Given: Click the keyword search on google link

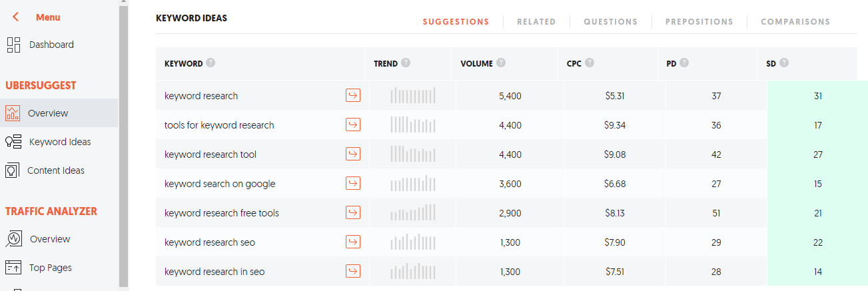Looking at the screenshot, I should coord(220,184).
